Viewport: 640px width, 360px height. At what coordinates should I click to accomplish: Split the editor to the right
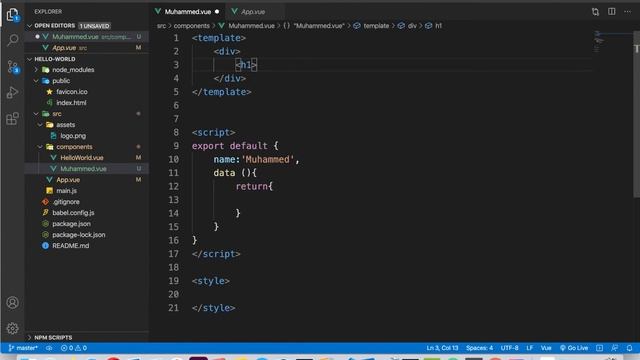click(611, 11)
